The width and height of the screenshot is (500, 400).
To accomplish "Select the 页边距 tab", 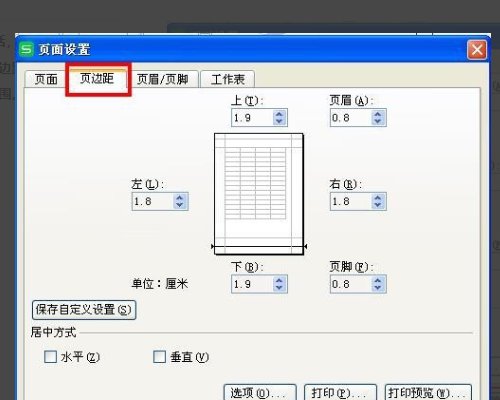I will click(97, 79).
